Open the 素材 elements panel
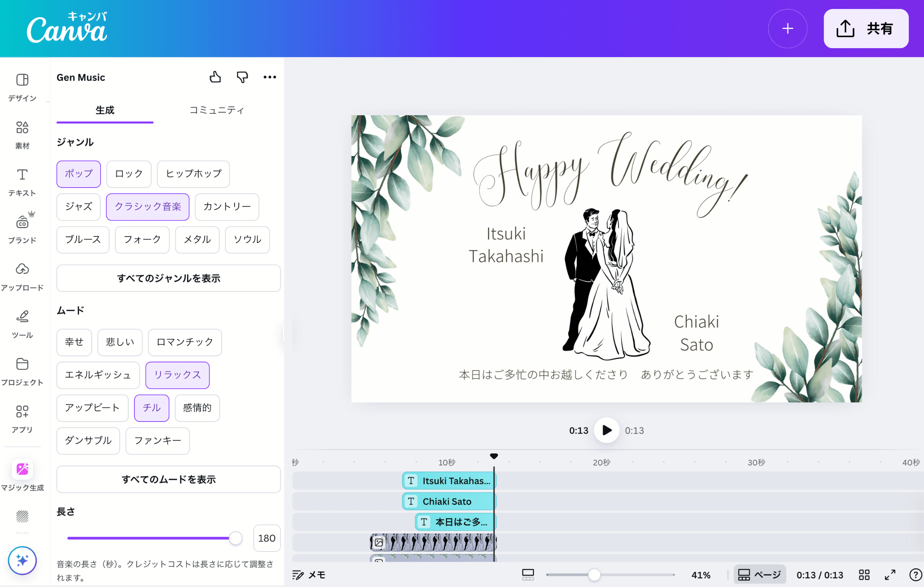The image size is (924, 587). click(x=22, y=135)
